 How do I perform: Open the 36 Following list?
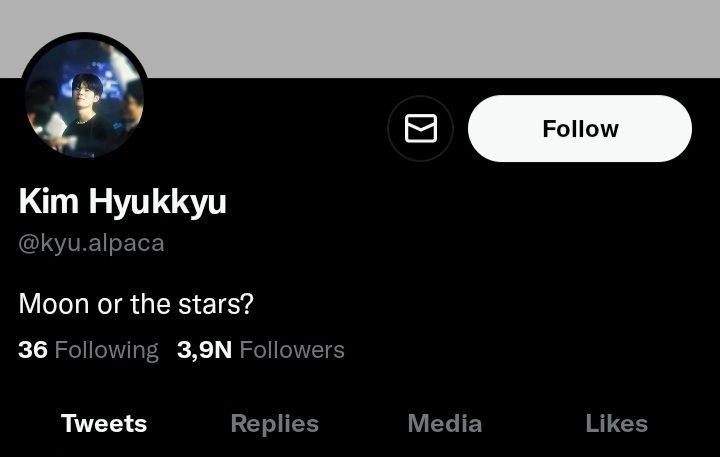(x=88, y=350)
